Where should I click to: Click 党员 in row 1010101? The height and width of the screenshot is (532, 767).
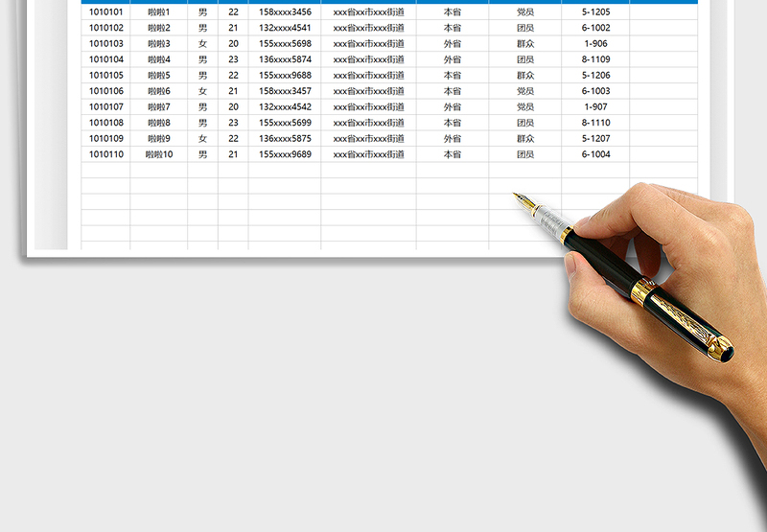(x=525, y=12)
